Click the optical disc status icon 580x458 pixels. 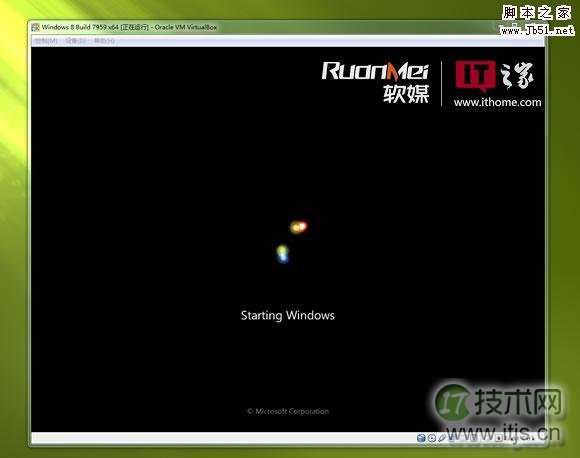click(x=432, y=438)
